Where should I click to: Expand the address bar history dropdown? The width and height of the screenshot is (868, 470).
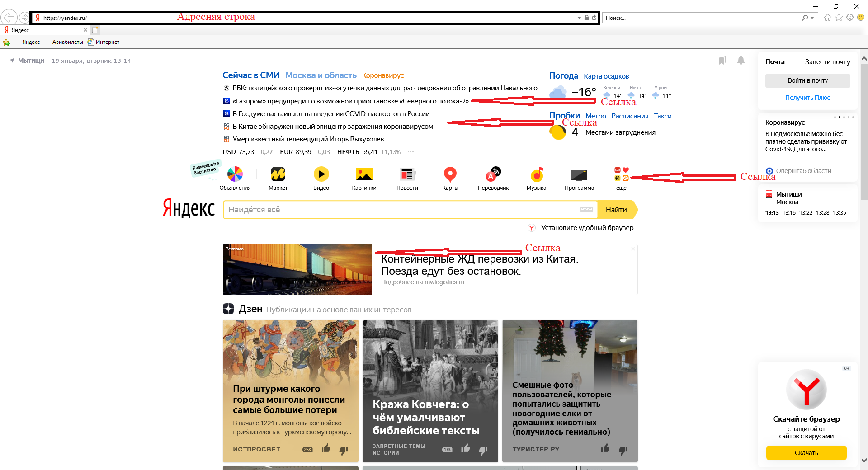tap(579, 18)
